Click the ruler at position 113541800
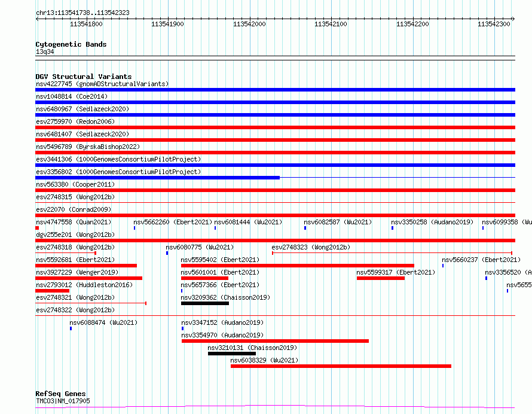 coord(86,24)
